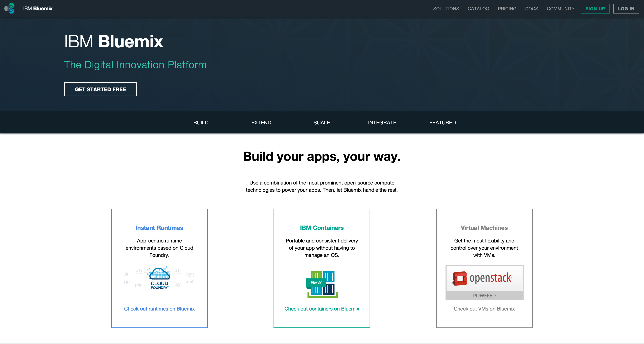Click 'The Digital Innovation Platform' tagline
The height and width of the screenshot is (344, 644).
pyautogui.click(x=135, y=65)
